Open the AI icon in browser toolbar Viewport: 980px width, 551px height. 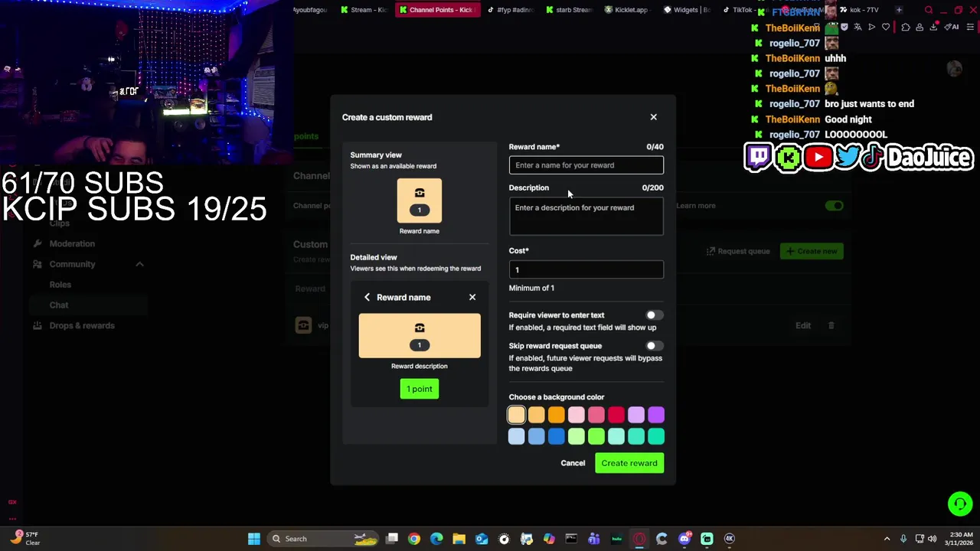(x=952, y=28)
